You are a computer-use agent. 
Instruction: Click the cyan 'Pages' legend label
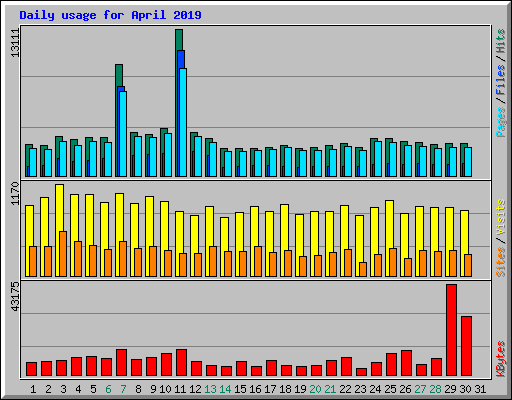(501, 122)
